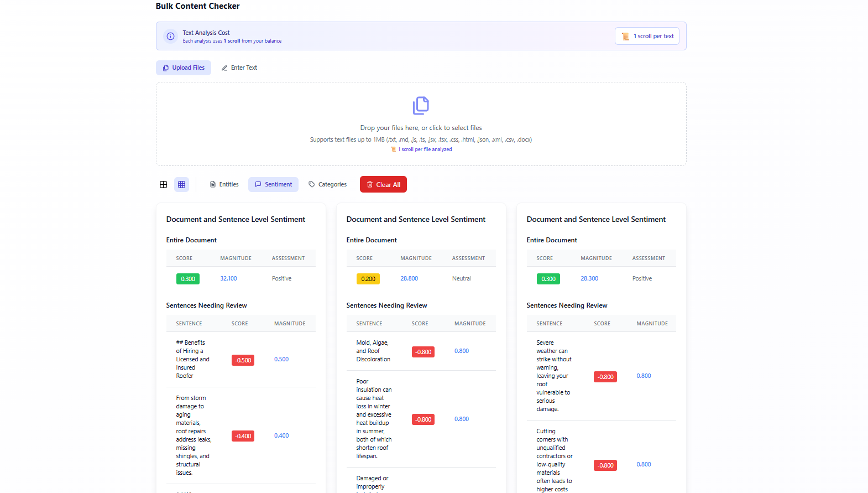The height and width of the screenshot is (493, 868).
Task: Click the green 0.300 score with magnitude 32.100
Action: (x=188, y=279)
